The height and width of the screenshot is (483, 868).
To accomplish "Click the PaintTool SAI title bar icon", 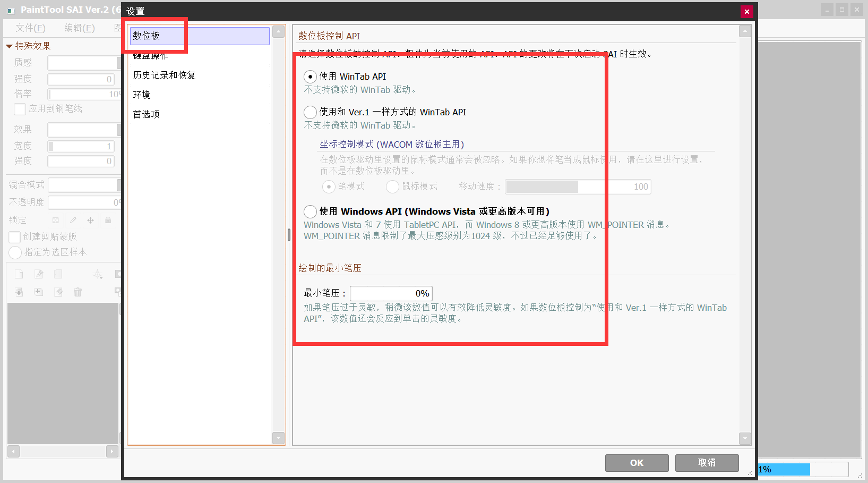I will pyautogui.click(x=11, y=10).
